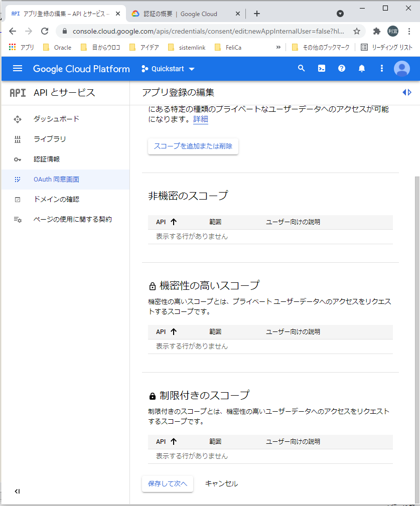Image resolution: width=420 pixels, height=506 pixels.
Task: Click the Google account avatar
Action: coord(401,69)
